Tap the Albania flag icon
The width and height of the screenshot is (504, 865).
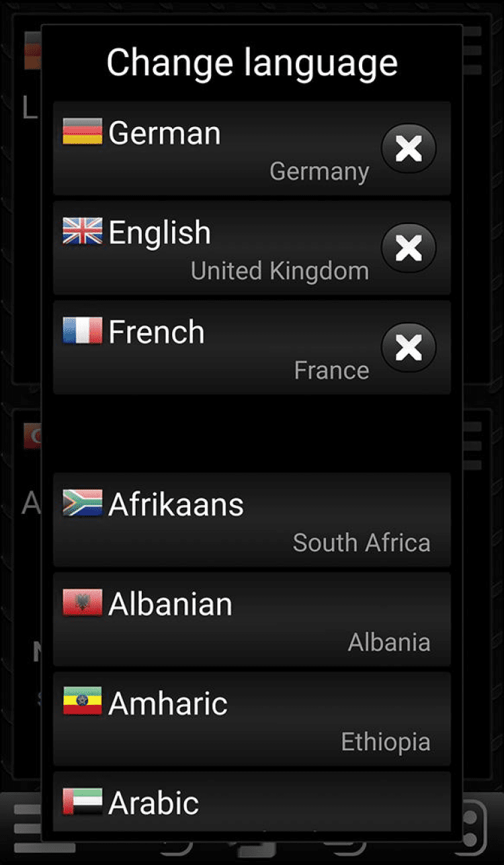click(83, 603)
